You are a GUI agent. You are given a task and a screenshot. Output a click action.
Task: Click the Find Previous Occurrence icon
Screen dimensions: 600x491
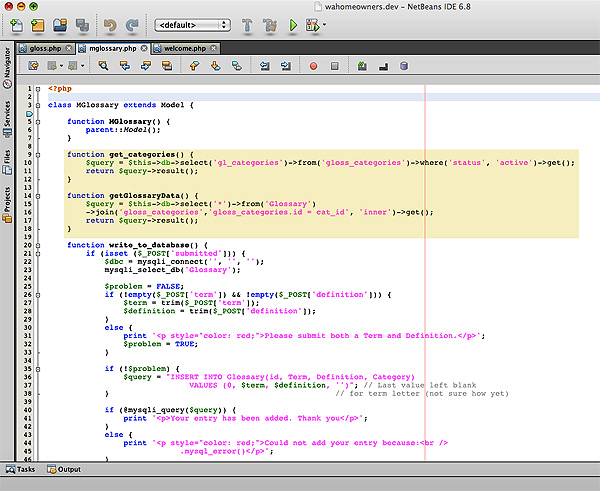125,66
